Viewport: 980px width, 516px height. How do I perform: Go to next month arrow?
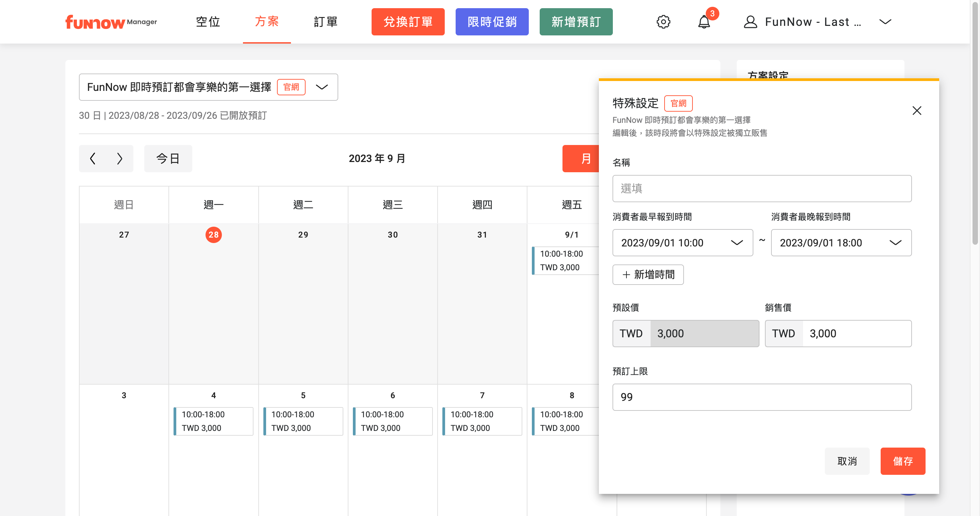(119, 158)
